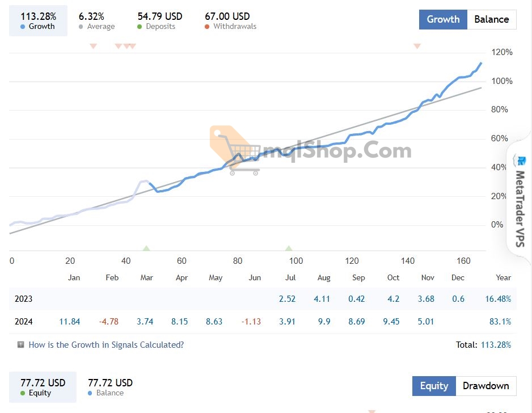Screen dimensions: 532x413
Task: Click the MetaTrader VPS cloud icon
Action: 519,161
